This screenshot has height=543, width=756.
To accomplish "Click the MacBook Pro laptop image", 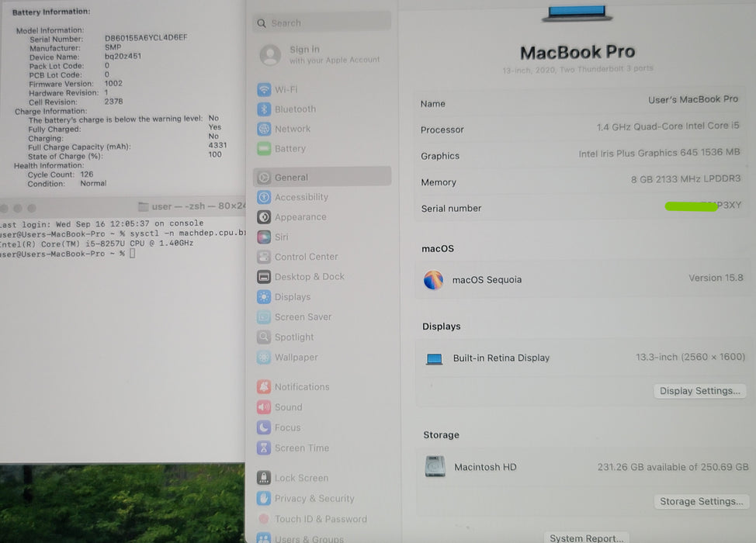I will point(577,13).
